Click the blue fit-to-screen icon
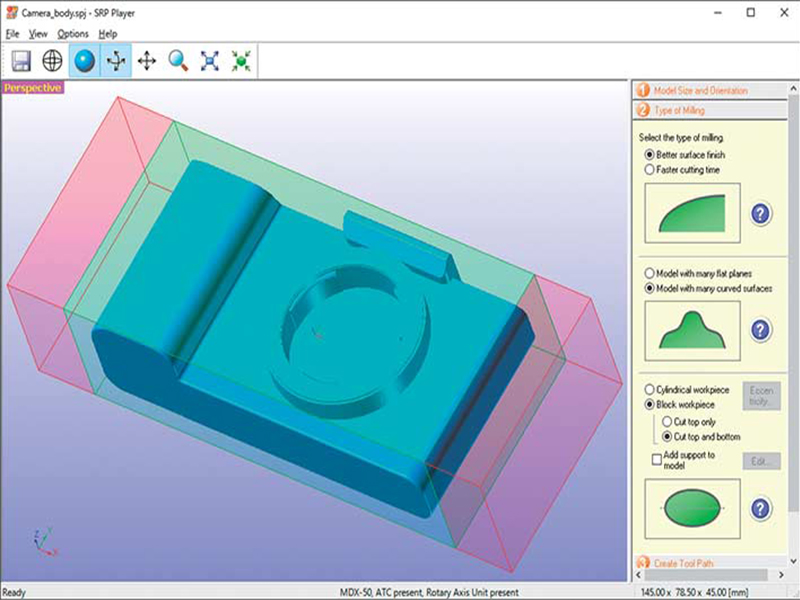Image resolution: width=800 pixels, height=600 pixels. (x=210, y=61)
